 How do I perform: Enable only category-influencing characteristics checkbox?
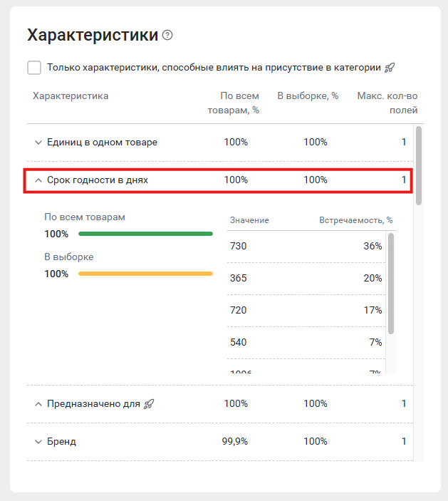tap(34, 68)
